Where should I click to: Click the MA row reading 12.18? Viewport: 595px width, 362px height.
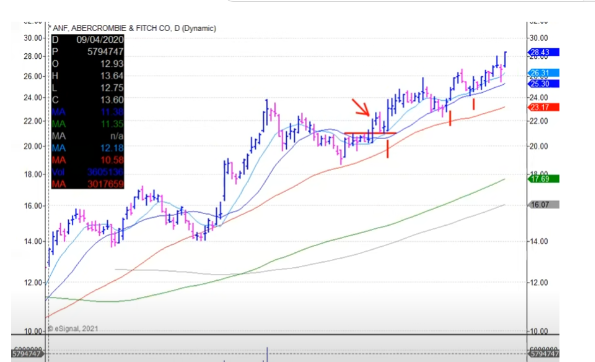[x=88, y=148]
